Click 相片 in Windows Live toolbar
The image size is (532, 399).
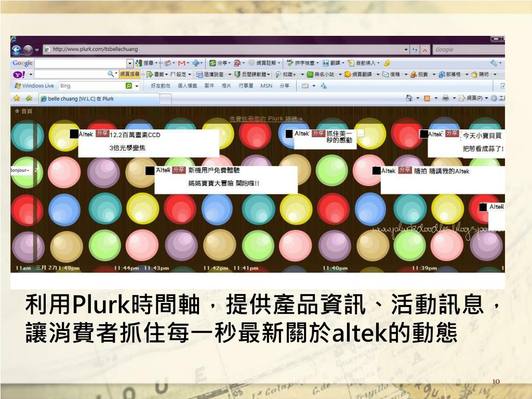pyautogui.click(x=227, y=86)
